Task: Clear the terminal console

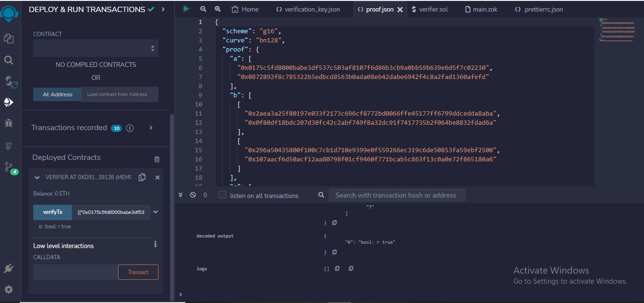Action: pos(193,195)
